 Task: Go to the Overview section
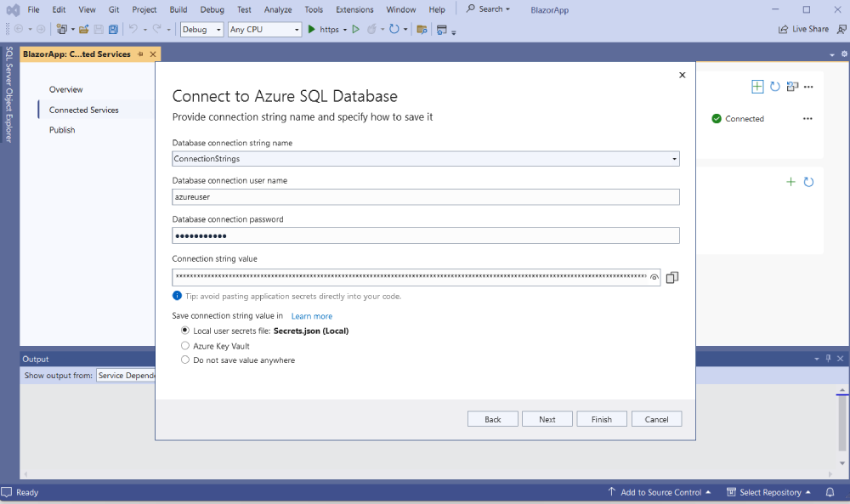point(66,89)
